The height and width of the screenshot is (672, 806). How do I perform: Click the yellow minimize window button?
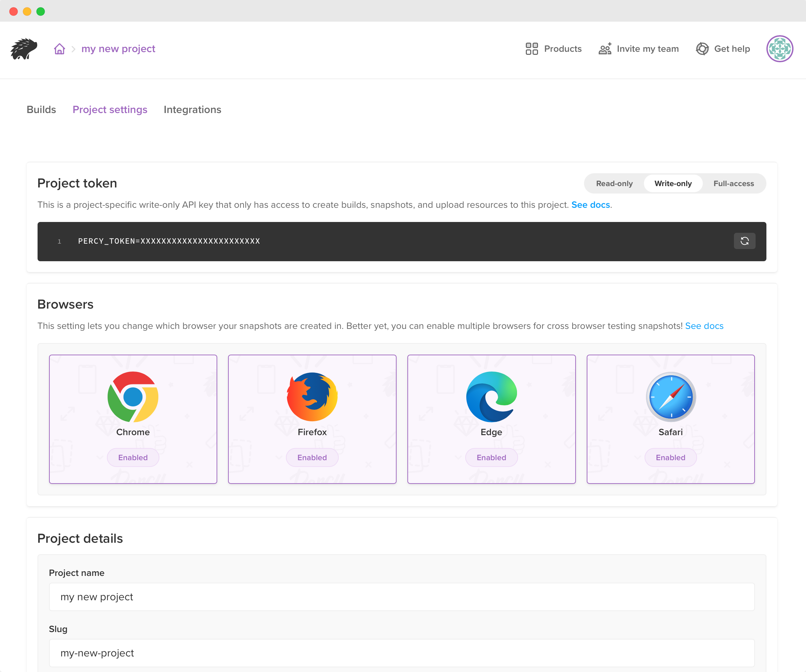tap(27, 11)
